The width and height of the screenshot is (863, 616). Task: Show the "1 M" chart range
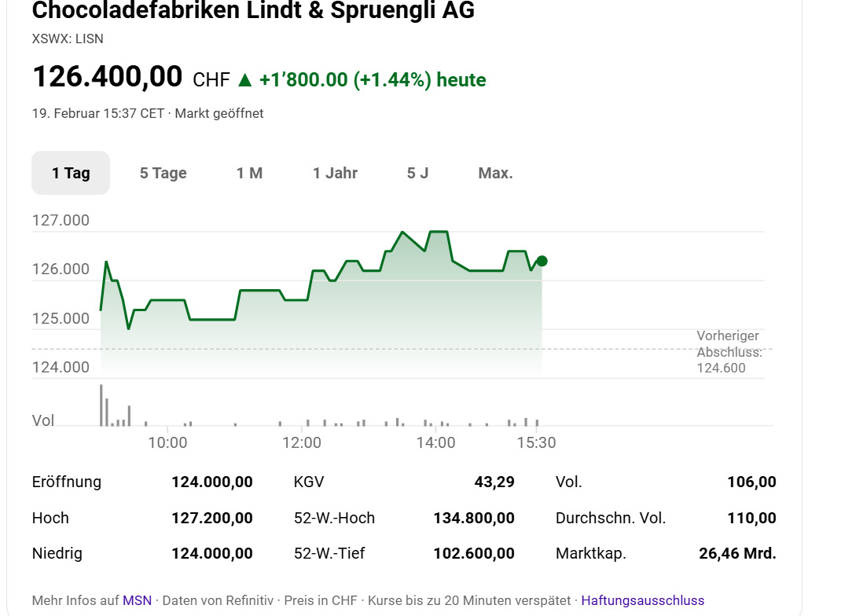click(x=249, y=173)
